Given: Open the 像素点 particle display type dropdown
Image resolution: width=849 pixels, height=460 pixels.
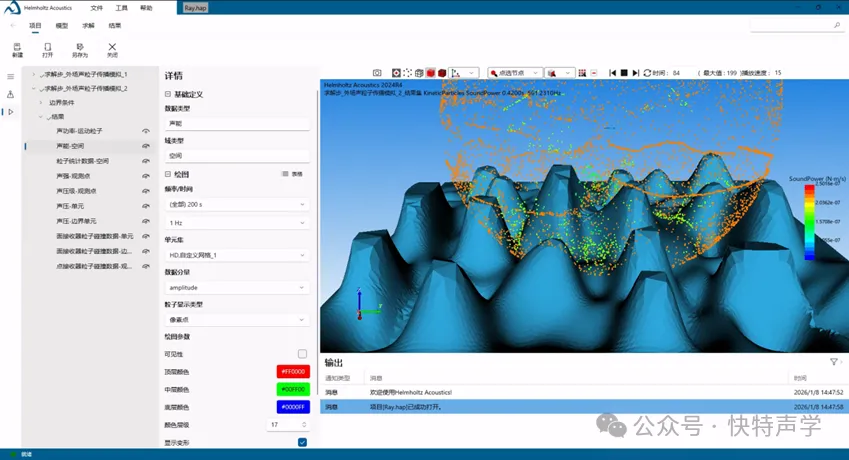Looking at the screenshot, I should click(237, 320).
